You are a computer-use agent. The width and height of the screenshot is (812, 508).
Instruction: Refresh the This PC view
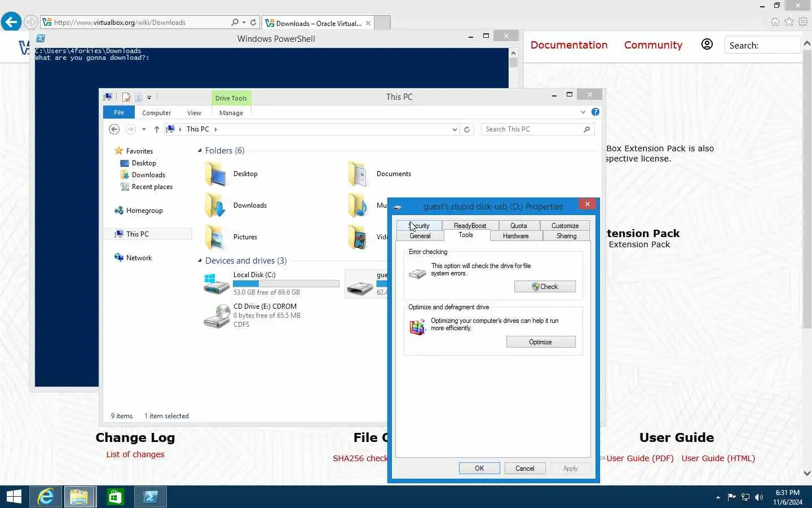point(467,129)
